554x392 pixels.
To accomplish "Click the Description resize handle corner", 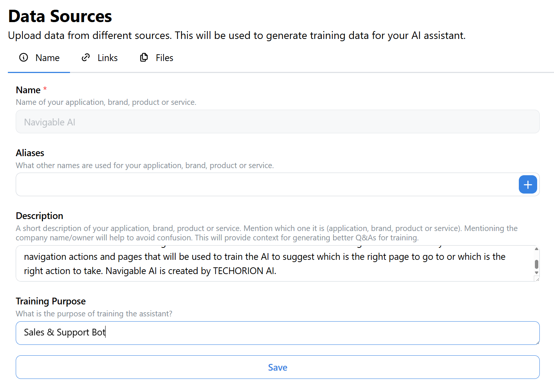I will 537,279.
